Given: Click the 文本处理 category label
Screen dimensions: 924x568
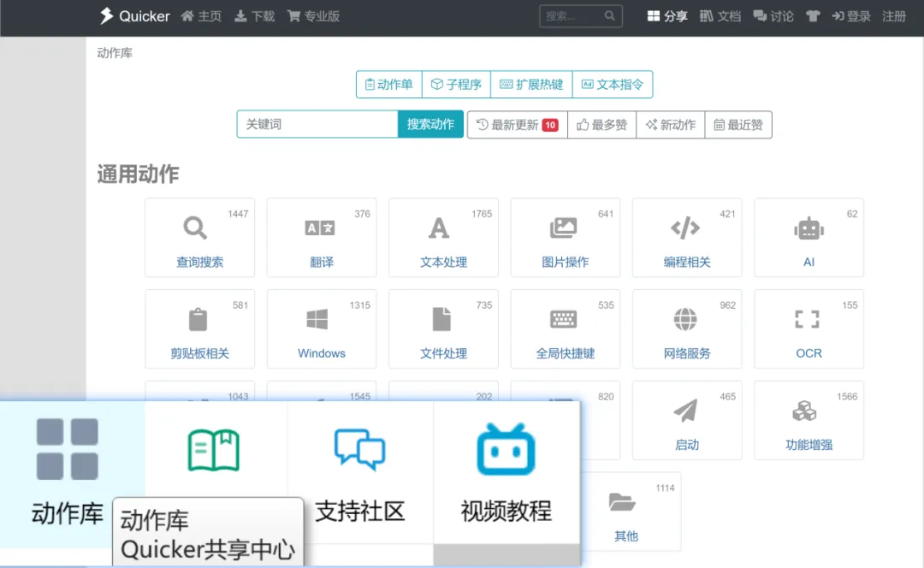Looking at the screenshot, I should pos(444,263).
